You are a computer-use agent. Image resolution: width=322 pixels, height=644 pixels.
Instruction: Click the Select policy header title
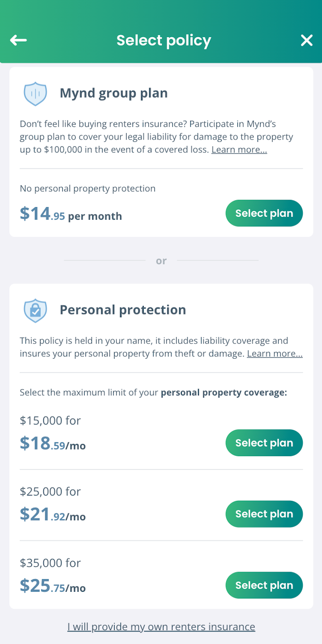tap(163, 40)
